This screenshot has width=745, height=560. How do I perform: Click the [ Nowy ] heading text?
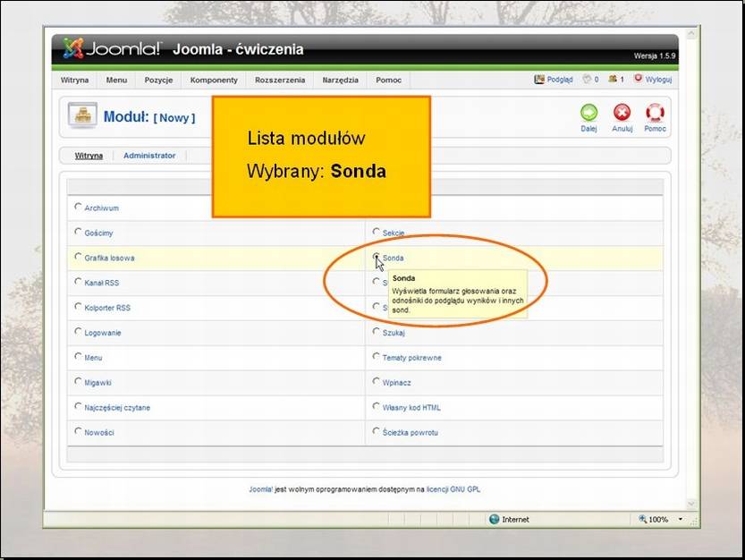pos(174,118)
